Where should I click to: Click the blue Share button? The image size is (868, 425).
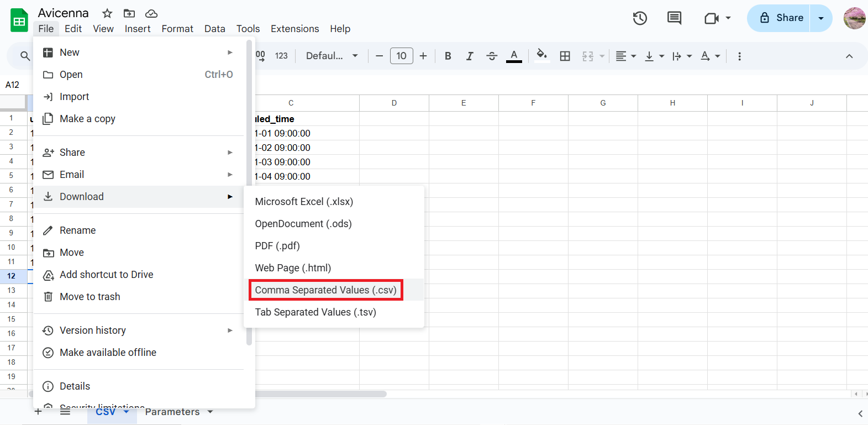[780, 18]
